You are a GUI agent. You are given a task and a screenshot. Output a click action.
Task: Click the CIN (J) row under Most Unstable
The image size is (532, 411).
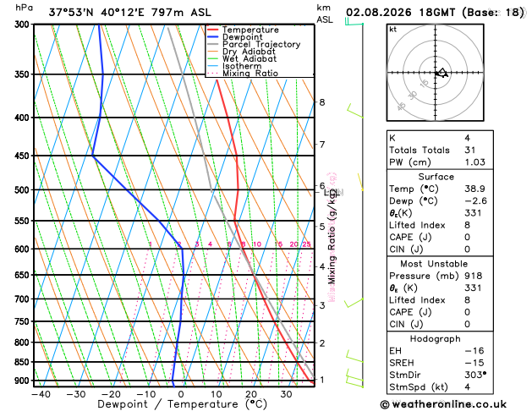440,324
